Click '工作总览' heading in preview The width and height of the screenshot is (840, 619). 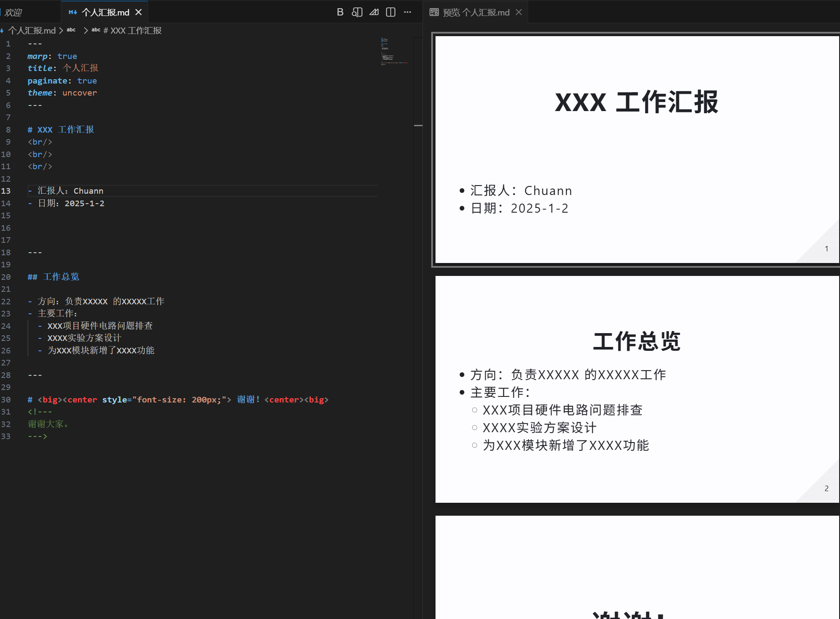637,341
